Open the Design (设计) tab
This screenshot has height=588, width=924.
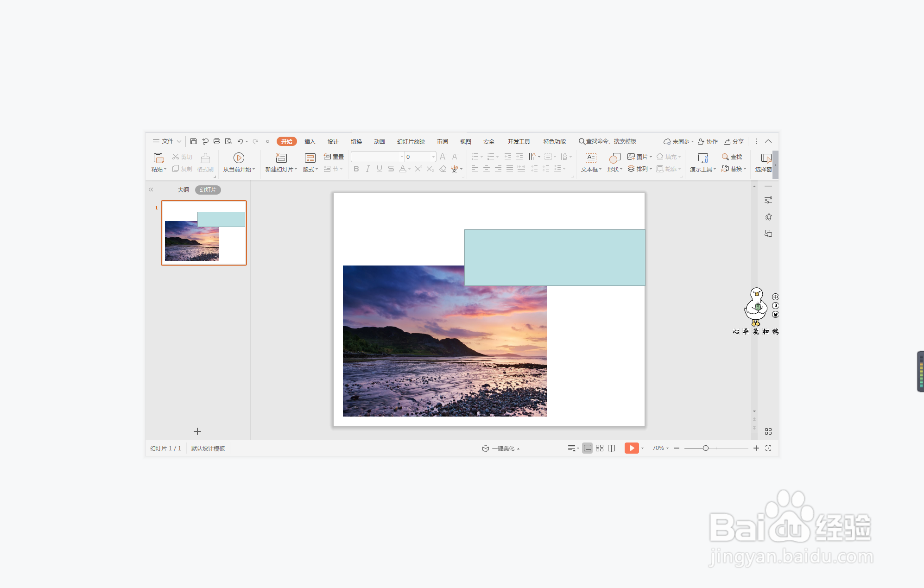tap(333, 141)
